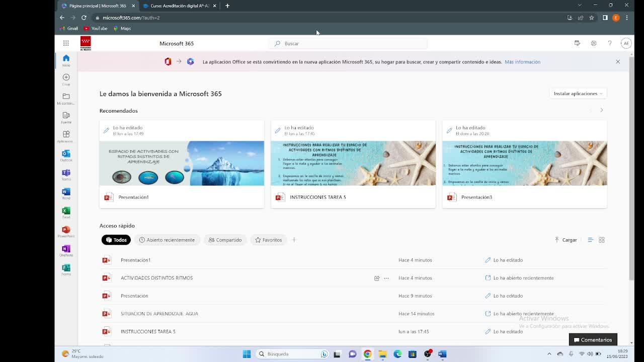The height and width of the screenshot is (362, 644).
Task: Launch Teams from the sidebar
Action: pos(66,174)
